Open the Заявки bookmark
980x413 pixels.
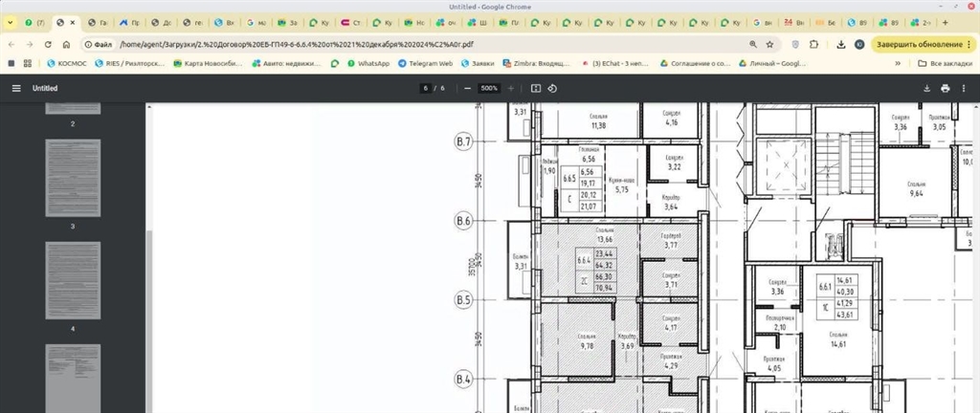[x=478, y=63]
